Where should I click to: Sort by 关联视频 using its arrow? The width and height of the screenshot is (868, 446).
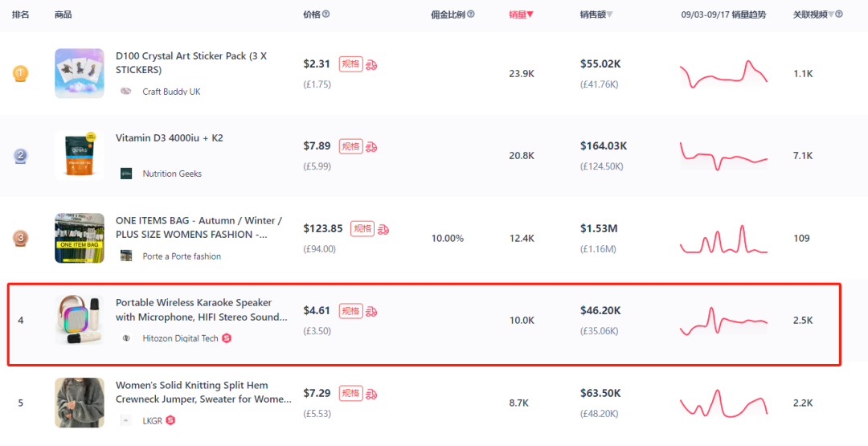pos(831,15)
